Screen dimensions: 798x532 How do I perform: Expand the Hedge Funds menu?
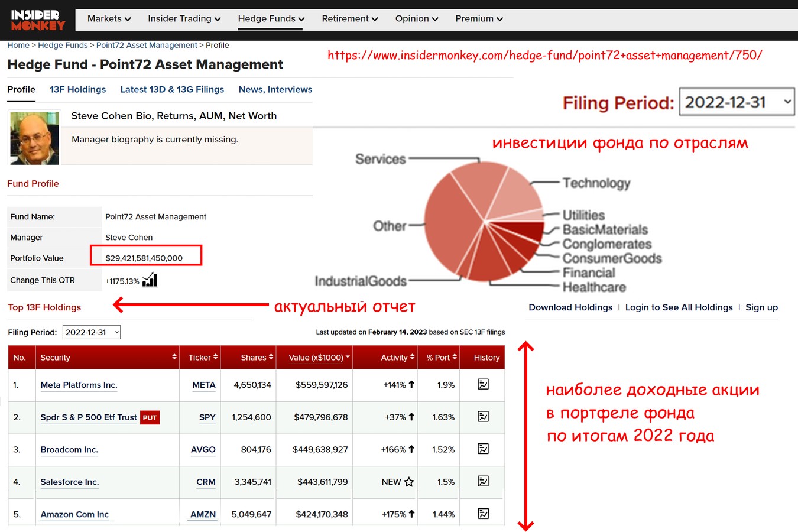[x=271, y=19]
